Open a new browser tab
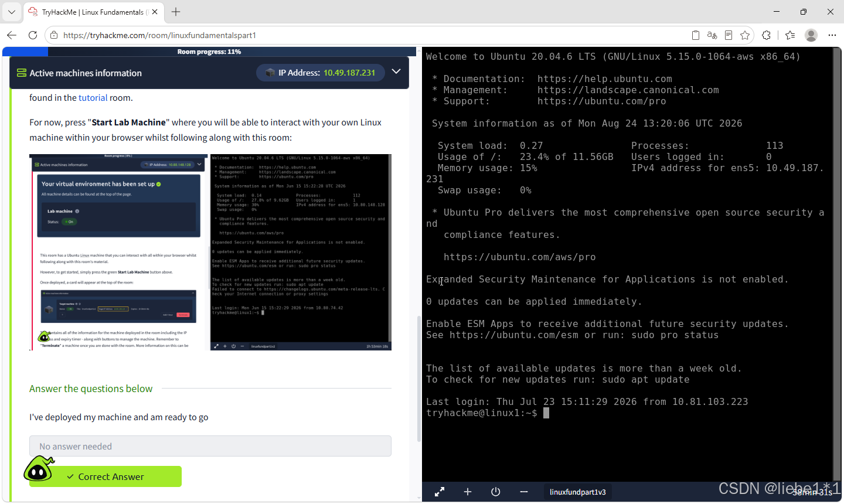Screen dimensions: 844x504 pyautogui.click(x=176, y=12)
